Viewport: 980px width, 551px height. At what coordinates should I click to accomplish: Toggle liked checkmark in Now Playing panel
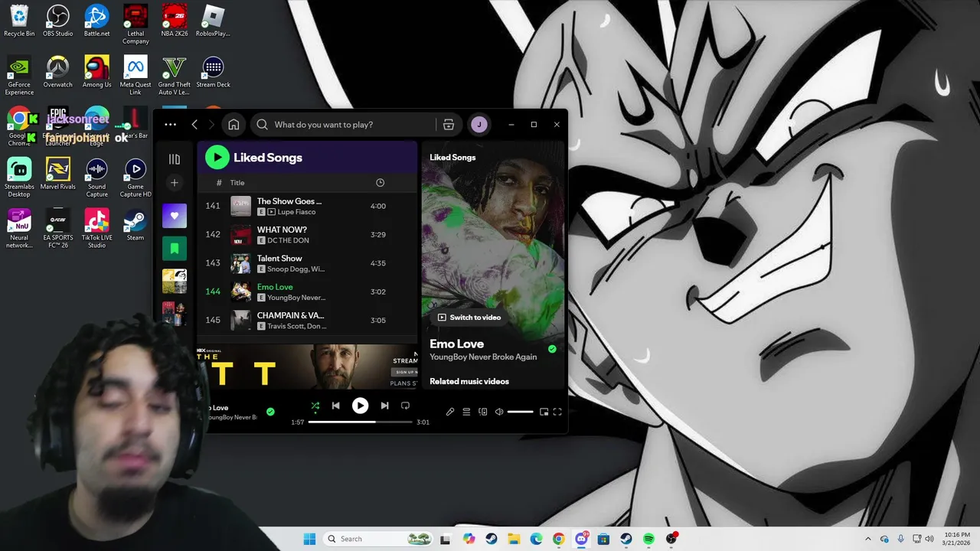pos(552,349)
